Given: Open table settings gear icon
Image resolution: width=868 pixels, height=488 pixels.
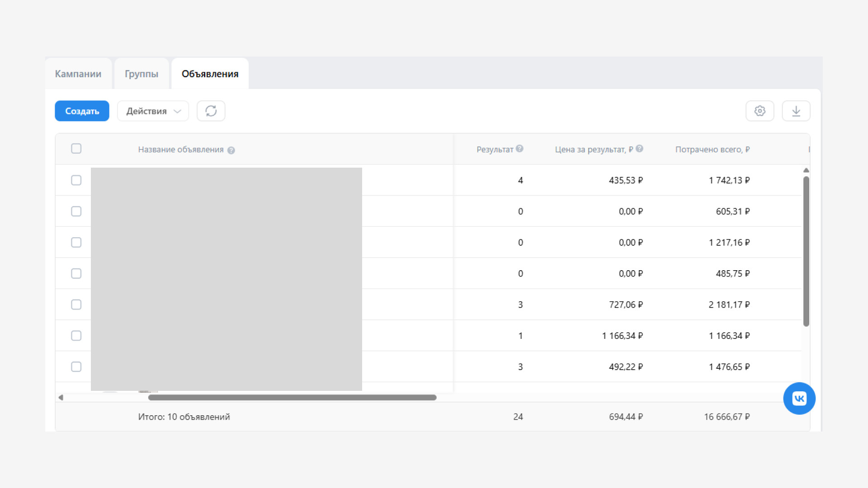Looking at the screenshot, I should pyautogui.click(x=759, y=111).
